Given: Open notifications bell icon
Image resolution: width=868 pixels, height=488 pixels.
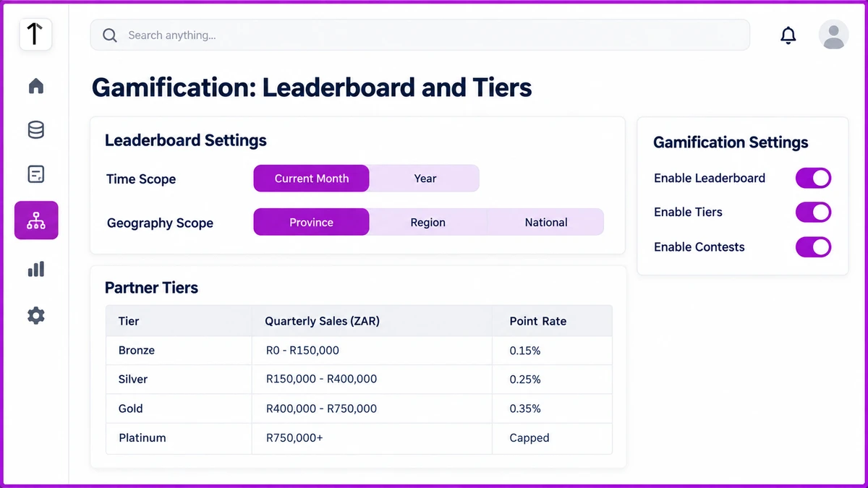Looking at the screenshot, I should point(788,35).
